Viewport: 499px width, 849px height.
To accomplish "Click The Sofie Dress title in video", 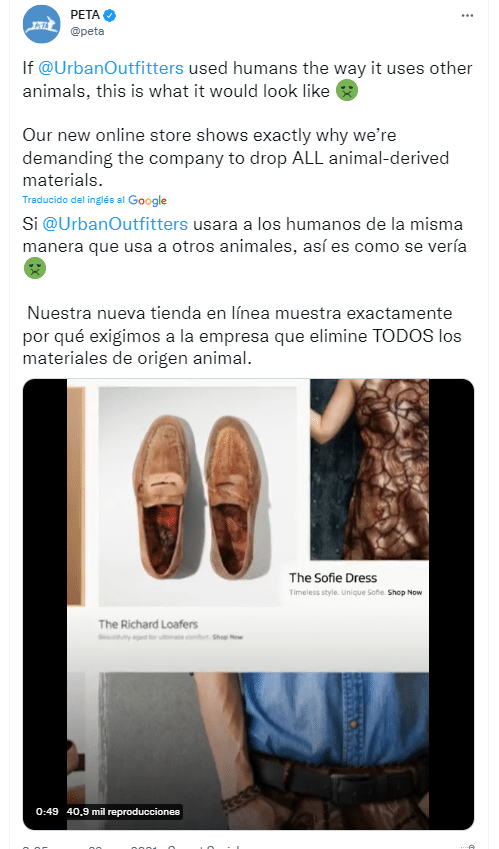I will coord(333,578).
